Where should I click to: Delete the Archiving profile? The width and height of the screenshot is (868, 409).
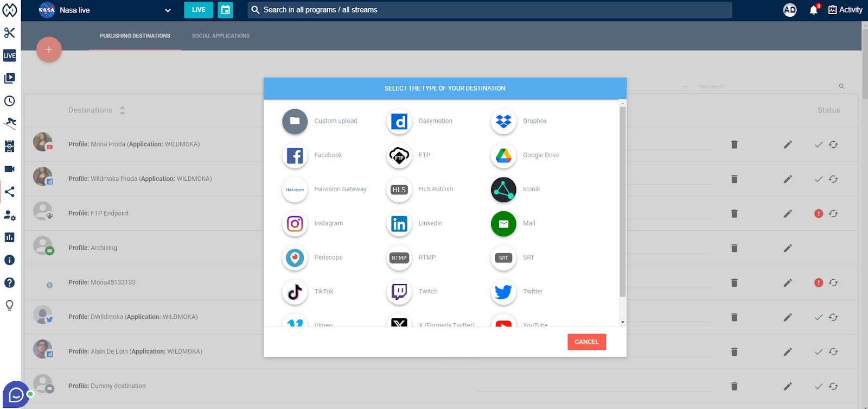pos(734,248)
